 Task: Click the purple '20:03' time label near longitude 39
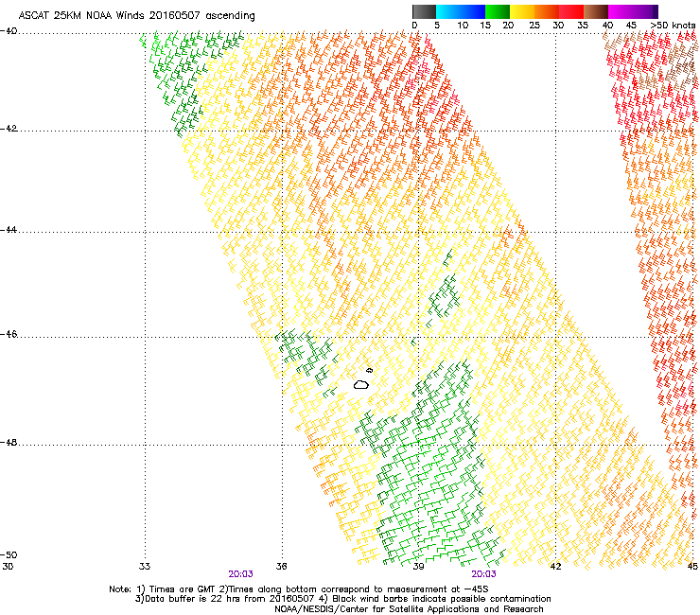point(484,574)
